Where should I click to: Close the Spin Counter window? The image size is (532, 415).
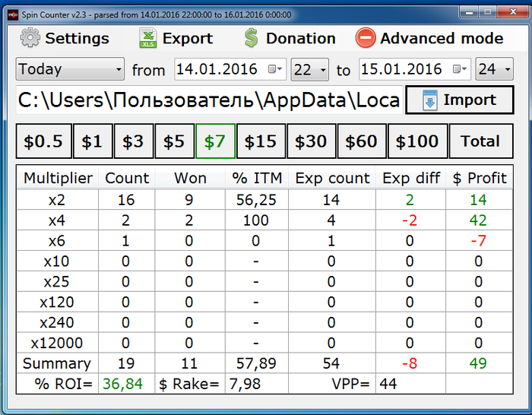click(513, 12)
